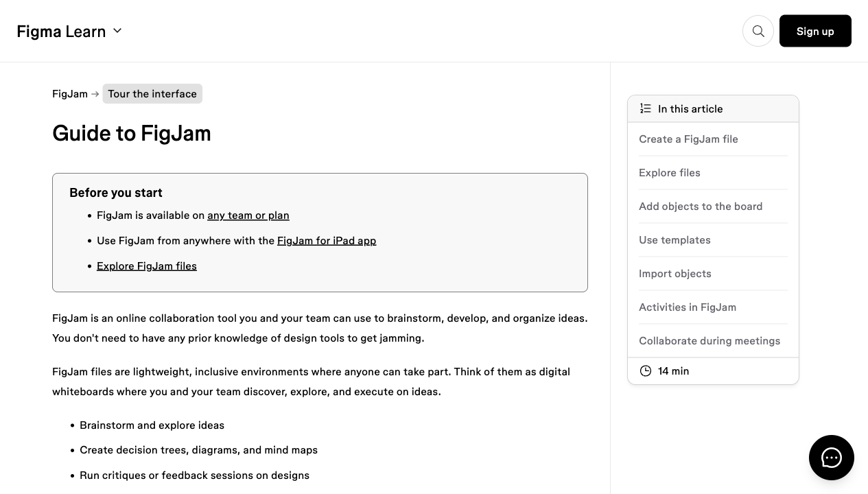
Task: Click the 14 min reading time
Action: click(673, 371)
